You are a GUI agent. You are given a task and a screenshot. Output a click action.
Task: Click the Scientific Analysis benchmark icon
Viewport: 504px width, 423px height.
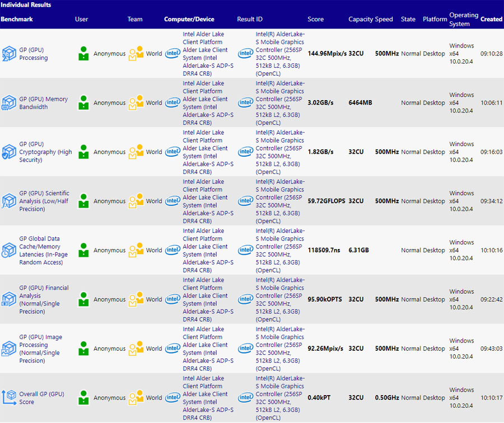point(8,201)
